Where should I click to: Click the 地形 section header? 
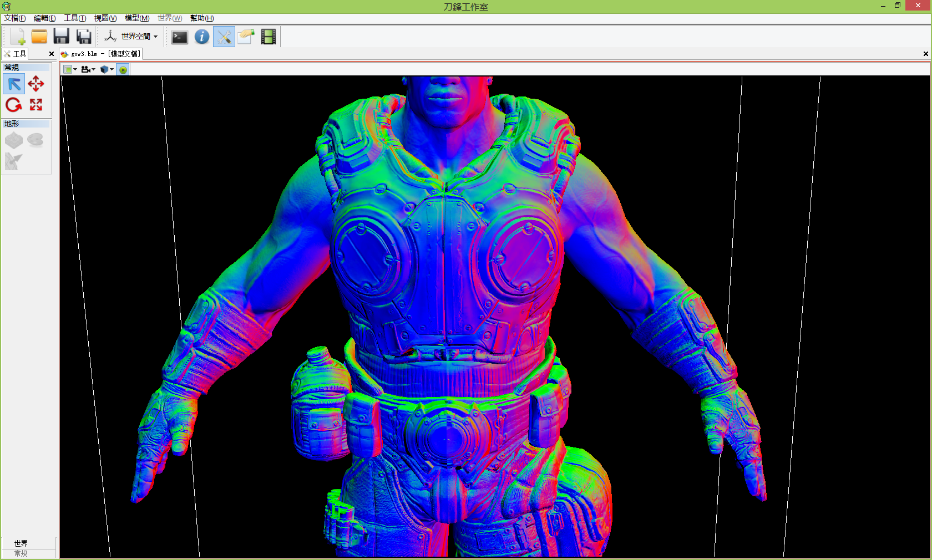[27, 124]
